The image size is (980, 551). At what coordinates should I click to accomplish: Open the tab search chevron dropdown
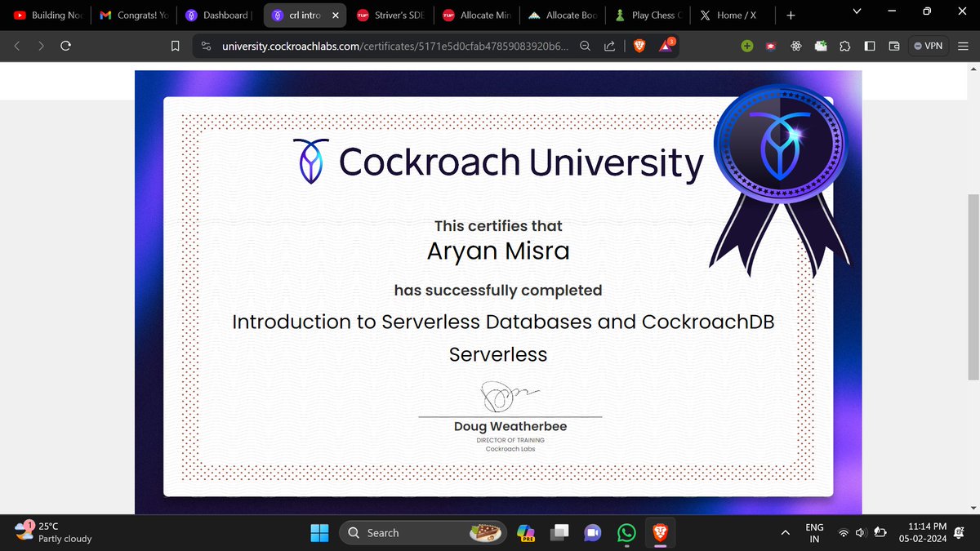point(856,11)
